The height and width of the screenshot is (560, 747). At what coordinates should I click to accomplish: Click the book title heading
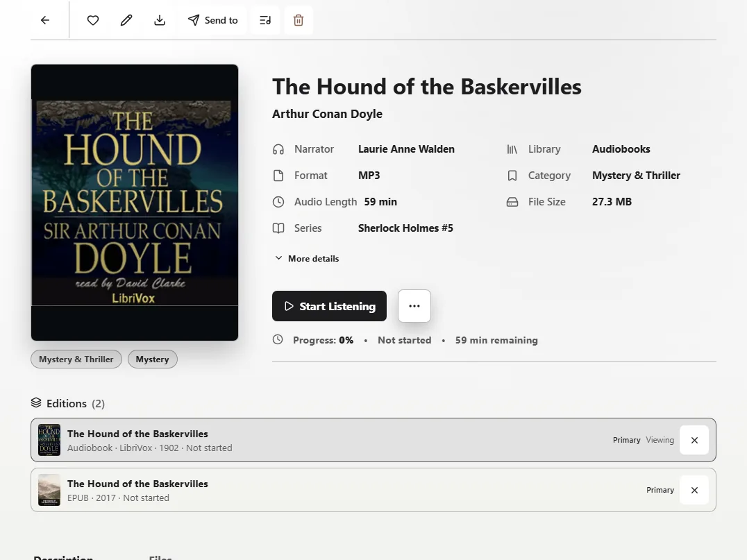pyautogui.click(x=427, y=87)
